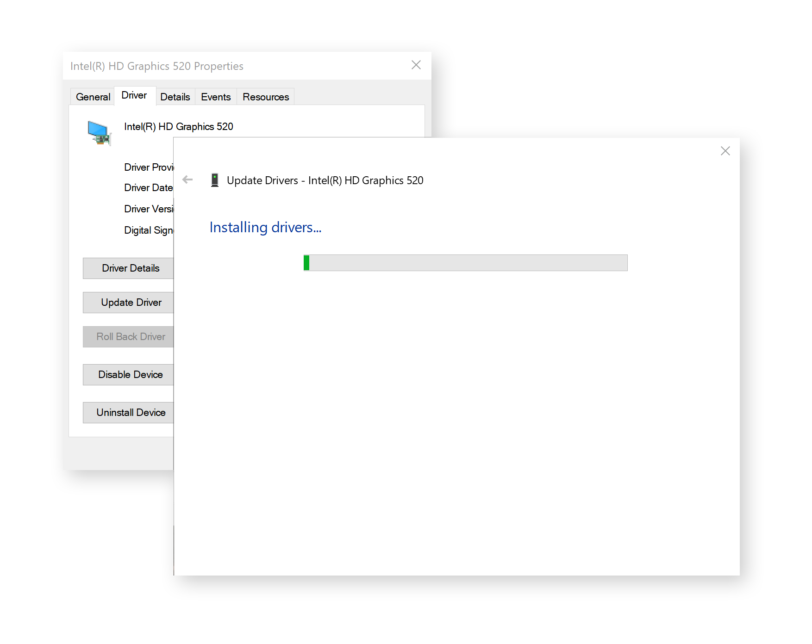
Task: Click the Driver Provider label
Action: pos(149,167)
